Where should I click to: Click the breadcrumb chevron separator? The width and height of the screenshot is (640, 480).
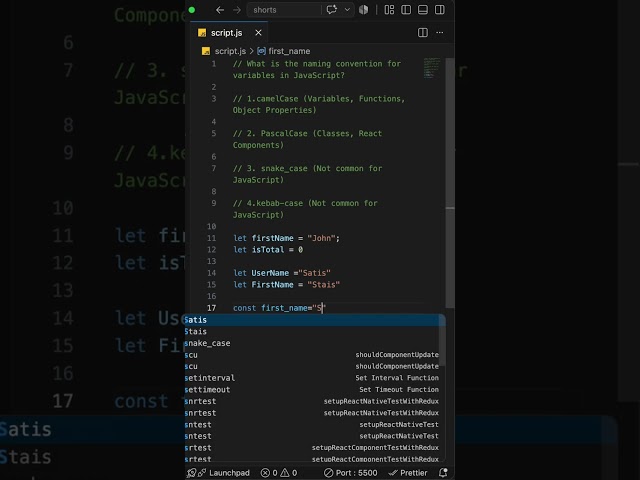[x=251, y=51]
